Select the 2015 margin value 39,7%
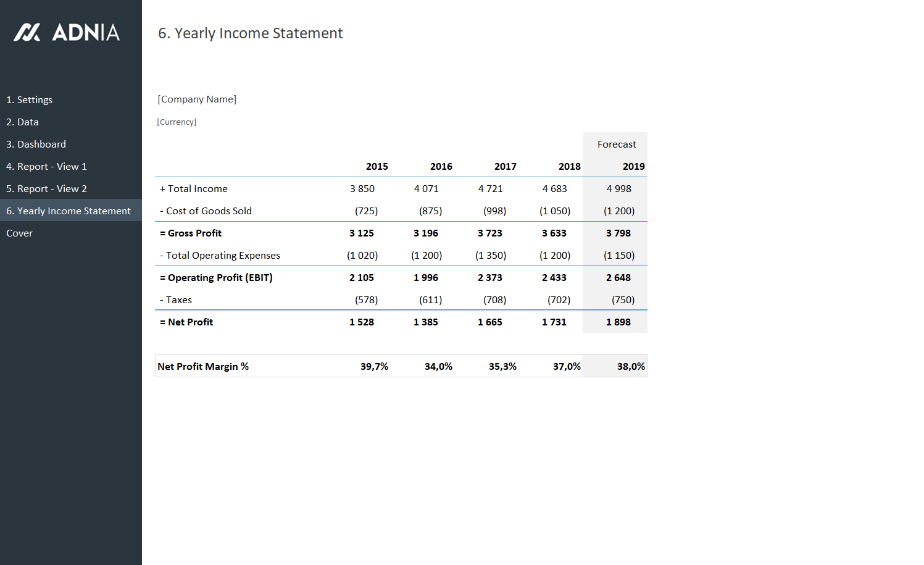 [x=374, y=366]
